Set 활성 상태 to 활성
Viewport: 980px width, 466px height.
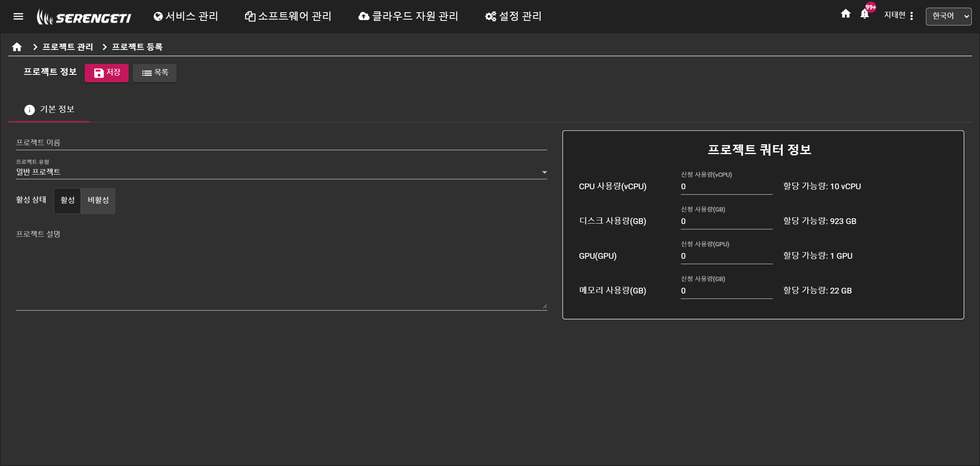67,200
